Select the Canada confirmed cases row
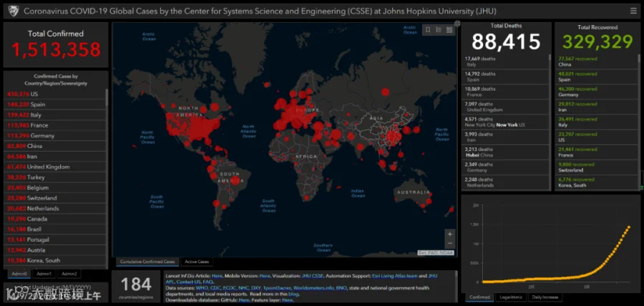Viewport: 644px width, 306px height. pos(55,219)
